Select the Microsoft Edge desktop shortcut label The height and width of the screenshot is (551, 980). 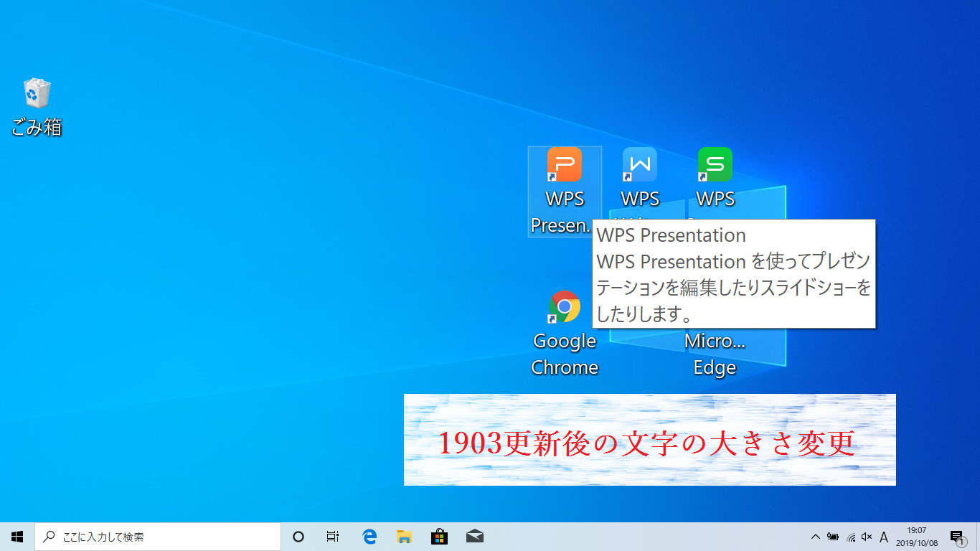(715, 354)
